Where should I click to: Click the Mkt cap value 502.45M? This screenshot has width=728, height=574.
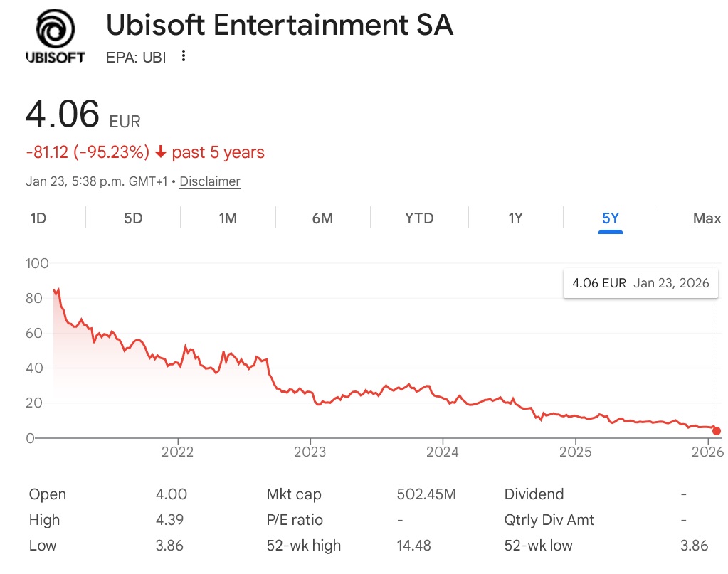[x=426, y=494]
